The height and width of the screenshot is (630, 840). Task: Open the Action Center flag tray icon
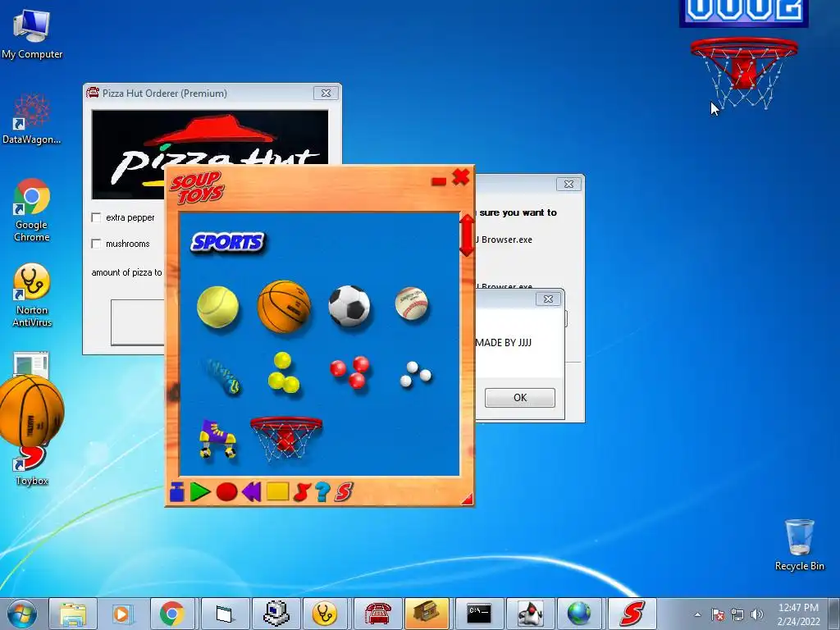point(717,614)
